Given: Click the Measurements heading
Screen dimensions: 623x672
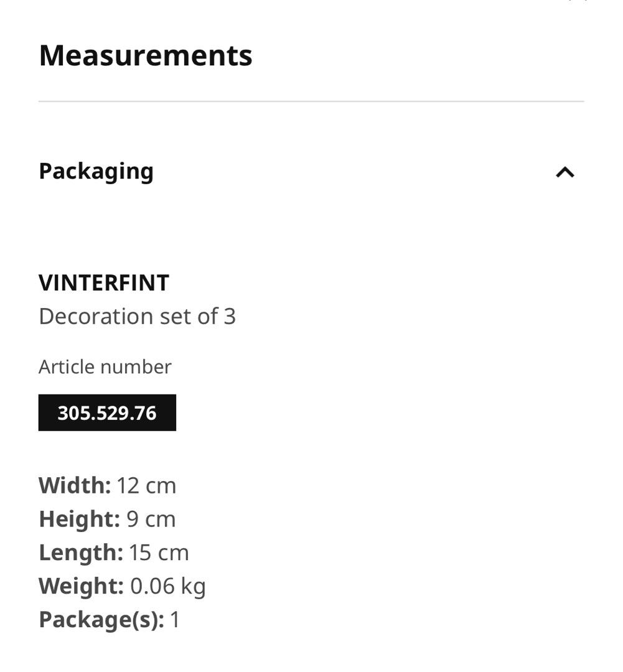Looking at the screenshot, I should pyautogui.click(x=146, y=55).
